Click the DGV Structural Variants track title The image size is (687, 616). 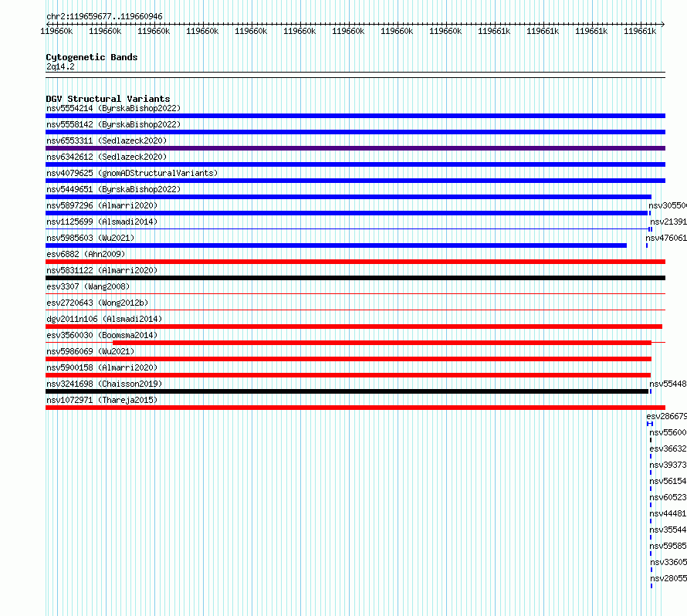pyautogui.click(x=108, y=99)
